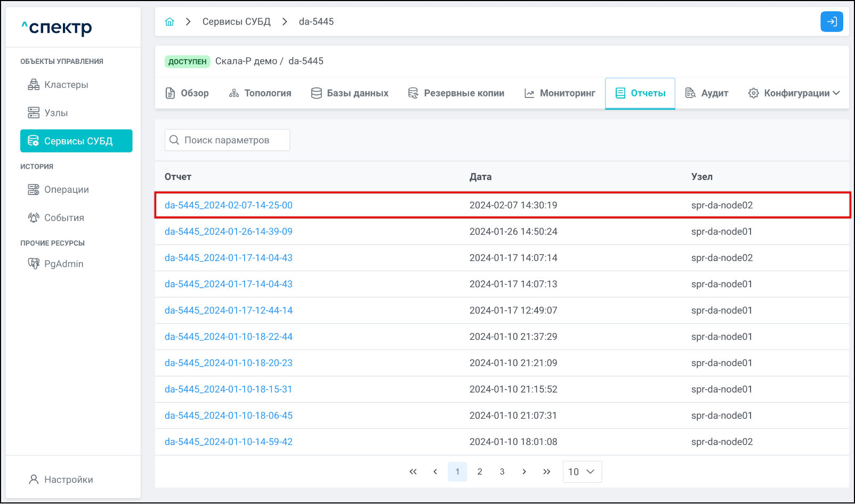
Task: Open report da-5445_2024-01-26-14-39-09
Action: [x=228, y=232]
